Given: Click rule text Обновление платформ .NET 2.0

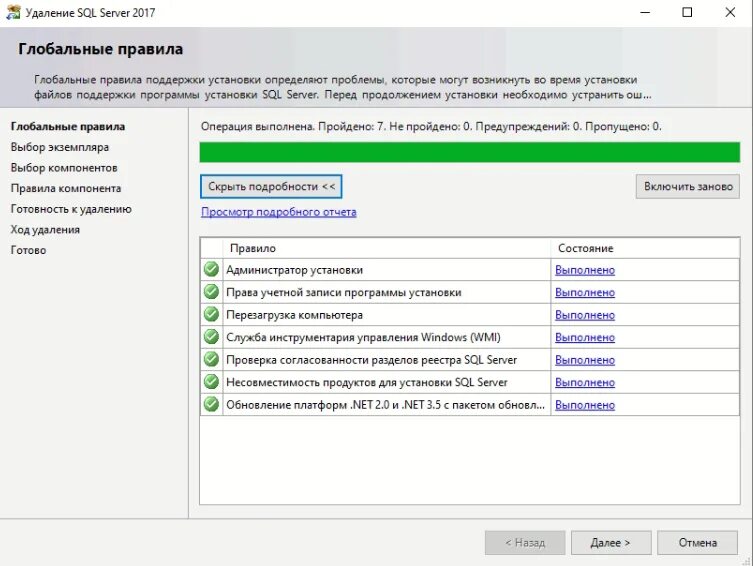Looking at the screenshot, I should [386, 405].
